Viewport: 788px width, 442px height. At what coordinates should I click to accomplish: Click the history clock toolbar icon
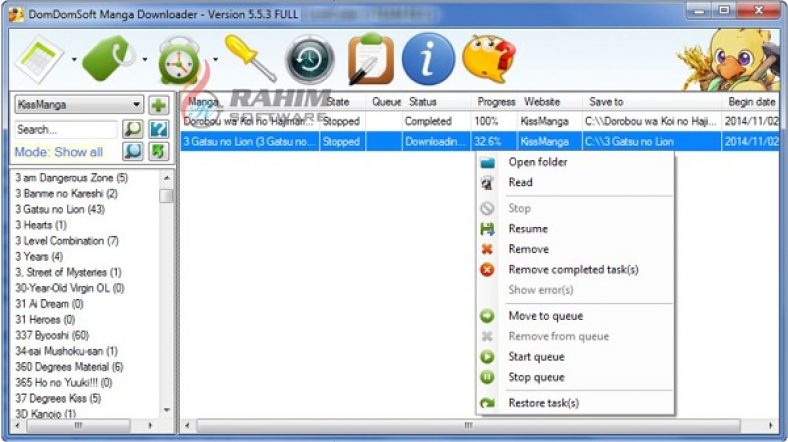tap(310, 59)
